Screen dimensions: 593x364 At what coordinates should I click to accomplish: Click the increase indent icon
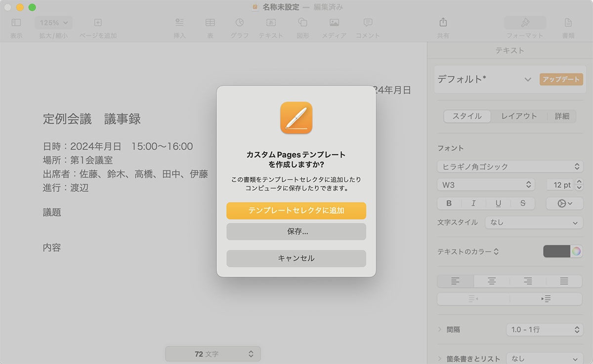tap(546, 299)
